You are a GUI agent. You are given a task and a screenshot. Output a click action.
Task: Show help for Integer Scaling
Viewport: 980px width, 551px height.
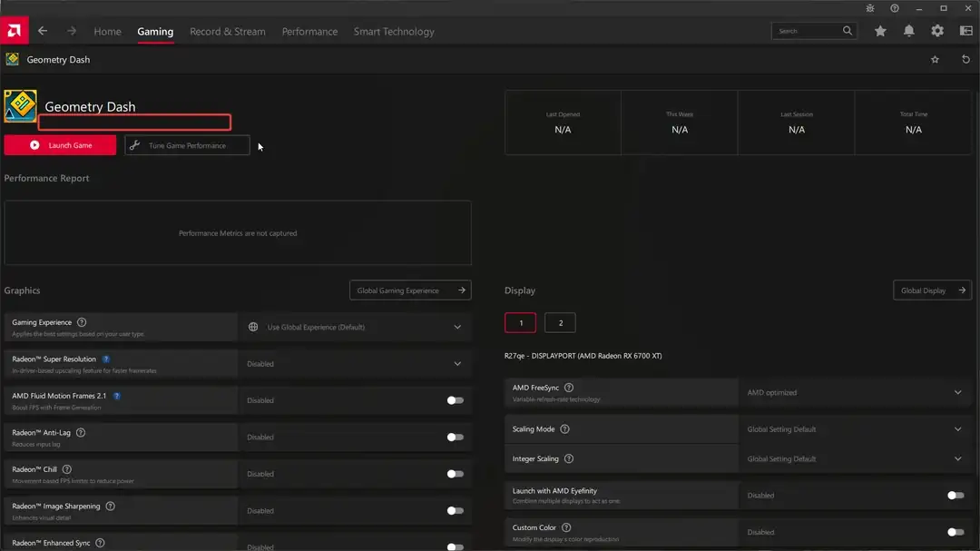tap(569, 458)
